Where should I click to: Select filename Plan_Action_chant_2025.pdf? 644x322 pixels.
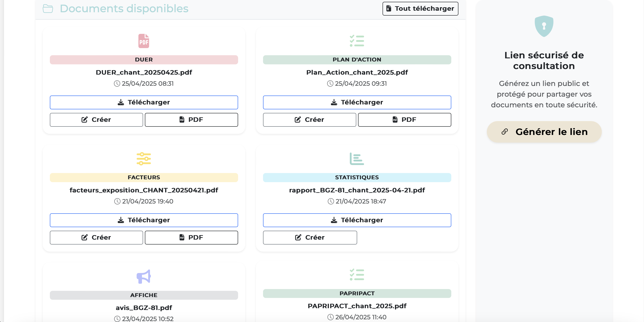(x=357, y=73)
